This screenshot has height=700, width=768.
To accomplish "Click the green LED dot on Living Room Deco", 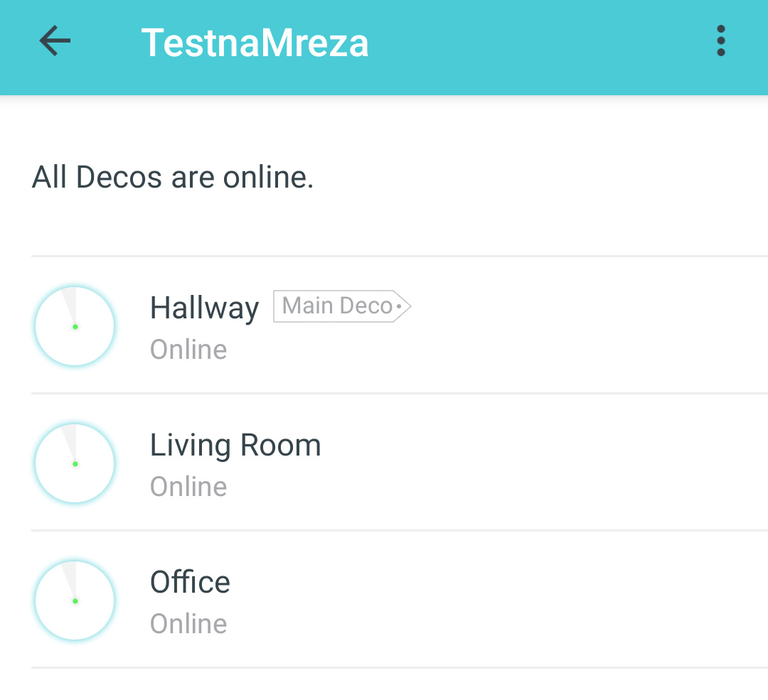I will tap(75, 464).
